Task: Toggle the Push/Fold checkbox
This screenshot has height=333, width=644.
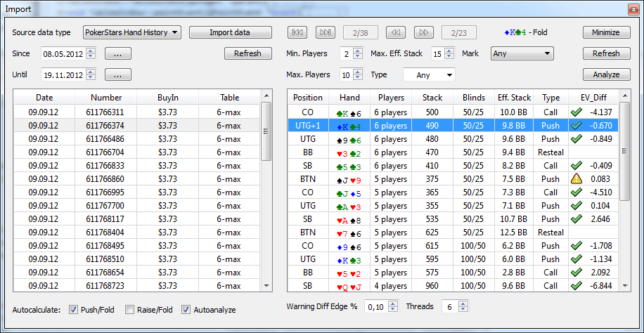Action: (x=74, y=310)
